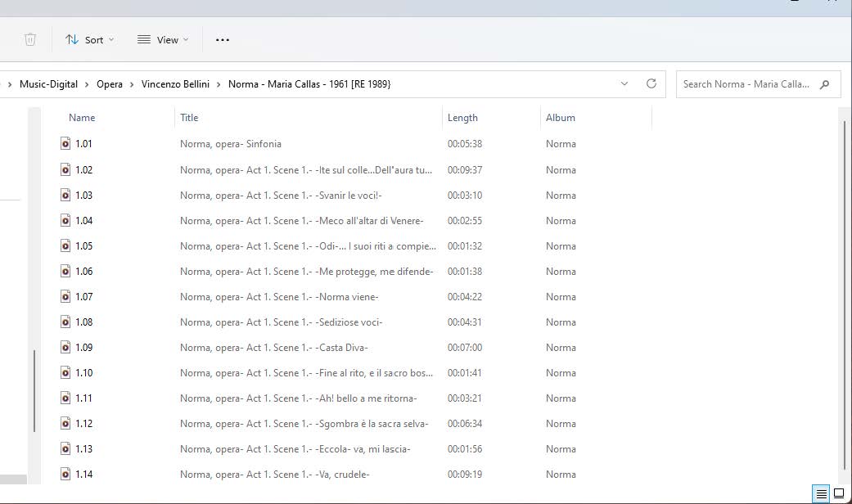852x504 pixels.
Task: Click the search magnifier icon
Action: pos(824,83)
